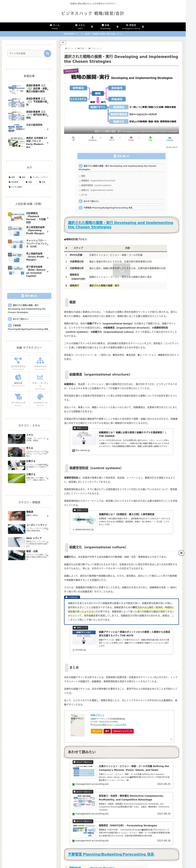Open the スキル Skill menu item

[80, 27]
